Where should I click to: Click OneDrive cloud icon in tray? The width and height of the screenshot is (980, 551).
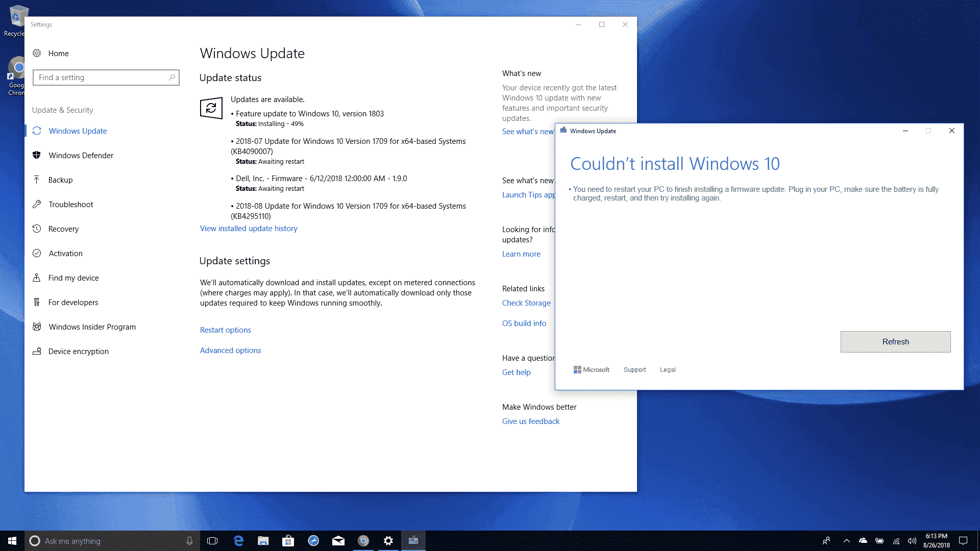point(863,541)
